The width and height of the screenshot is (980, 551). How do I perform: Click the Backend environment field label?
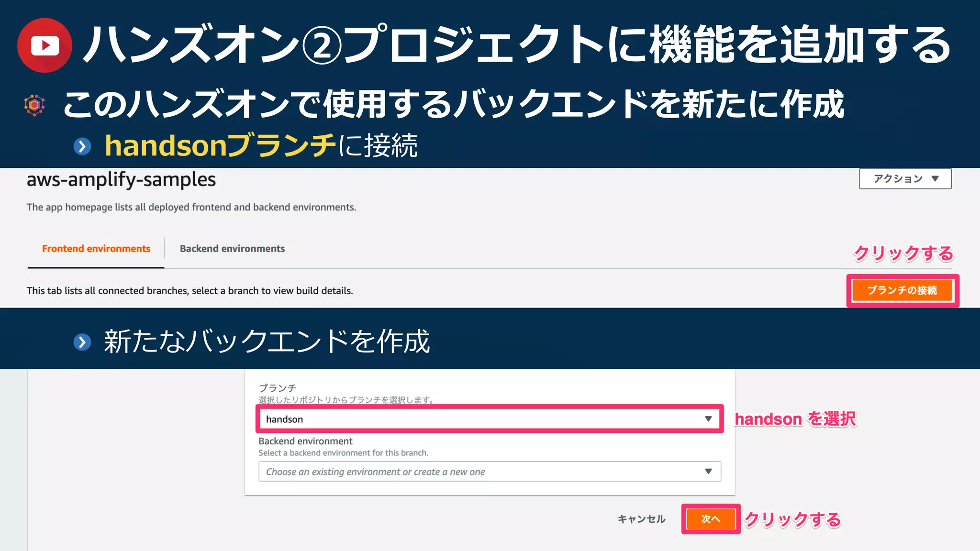[x=305, y=441]
